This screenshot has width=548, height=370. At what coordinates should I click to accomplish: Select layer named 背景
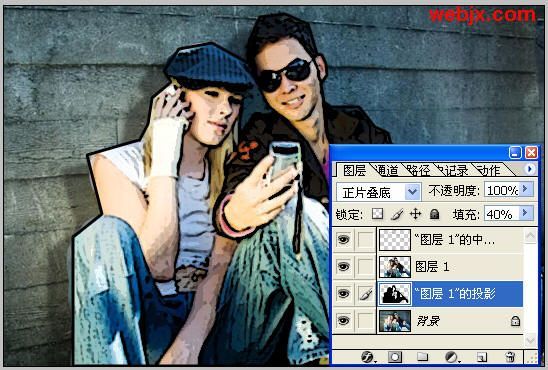(428, 321)
